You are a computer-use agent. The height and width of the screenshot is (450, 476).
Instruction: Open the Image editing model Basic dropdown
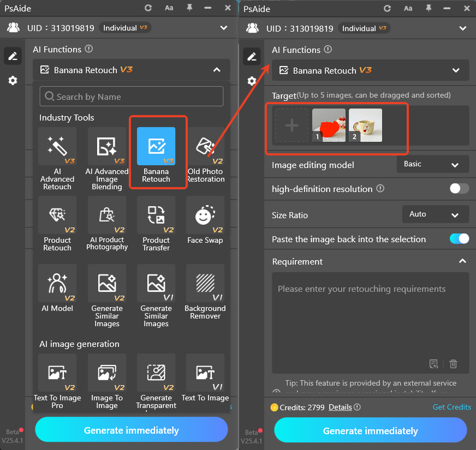coord(432,164)
